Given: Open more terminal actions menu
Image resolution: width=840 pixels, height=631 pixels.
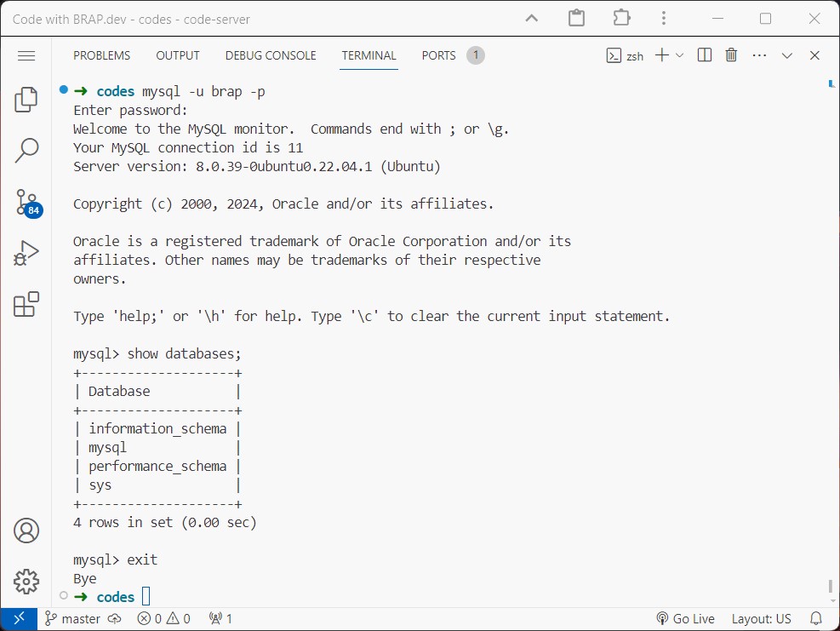Looking at the screenshot, I should click(x=758, y=54).
